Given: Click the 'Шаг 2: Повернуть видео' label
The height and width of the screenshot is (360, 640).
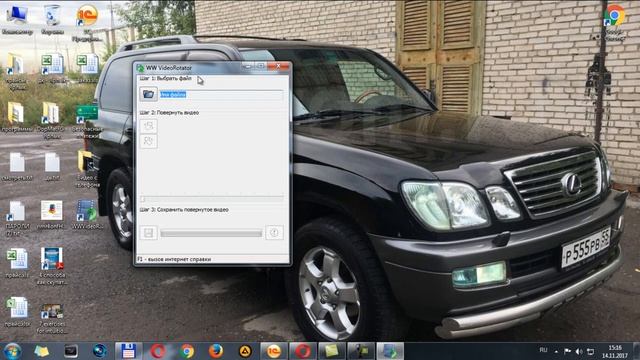Looking at the screenshot, I should (x=169, y=113).
